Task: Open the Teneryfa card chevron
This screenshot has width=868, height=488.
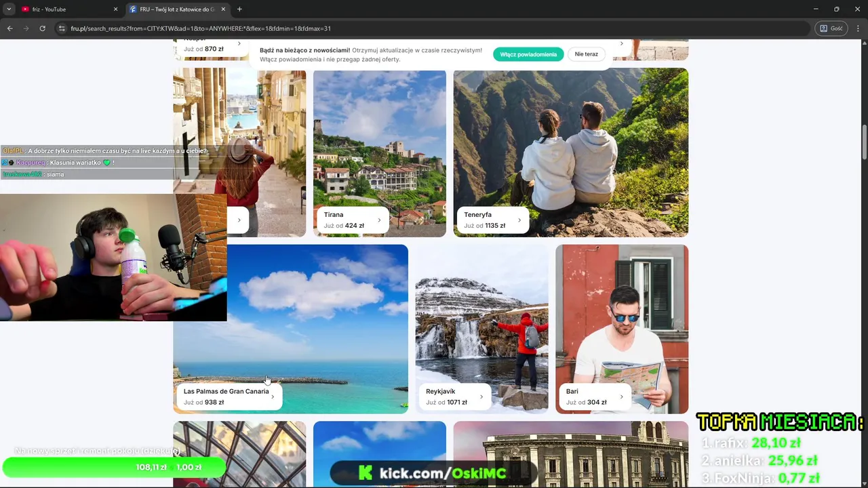Action: click(519, 220)
